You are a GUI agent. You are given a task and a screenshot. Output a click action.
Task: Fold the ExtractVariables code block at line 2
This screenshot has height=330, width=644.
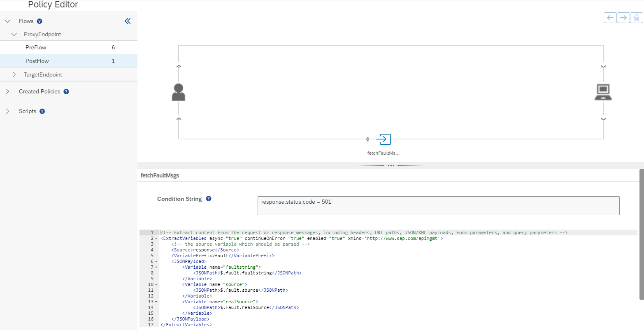coord(156,239)
